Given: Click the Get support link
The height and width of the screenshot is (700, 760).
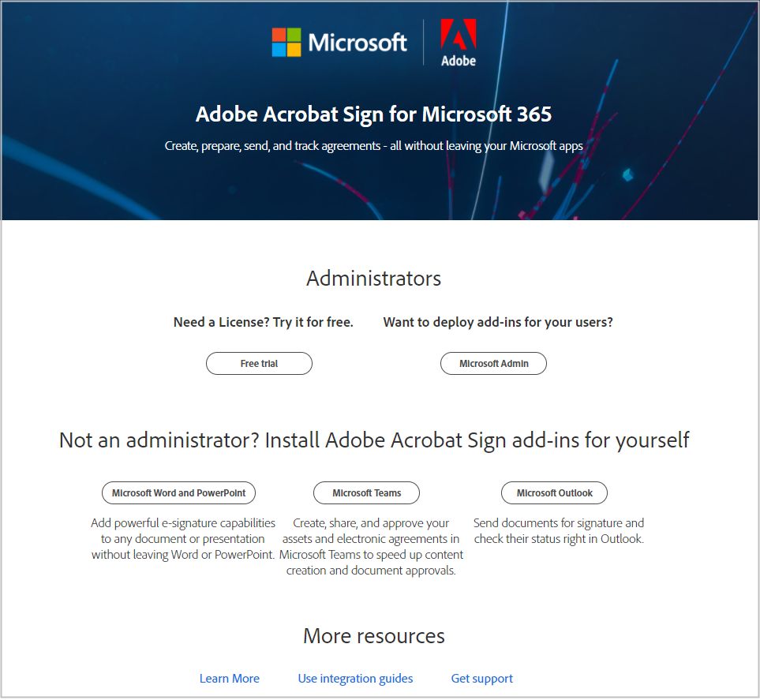Looking at the screenshot, I should pos(481,679).
